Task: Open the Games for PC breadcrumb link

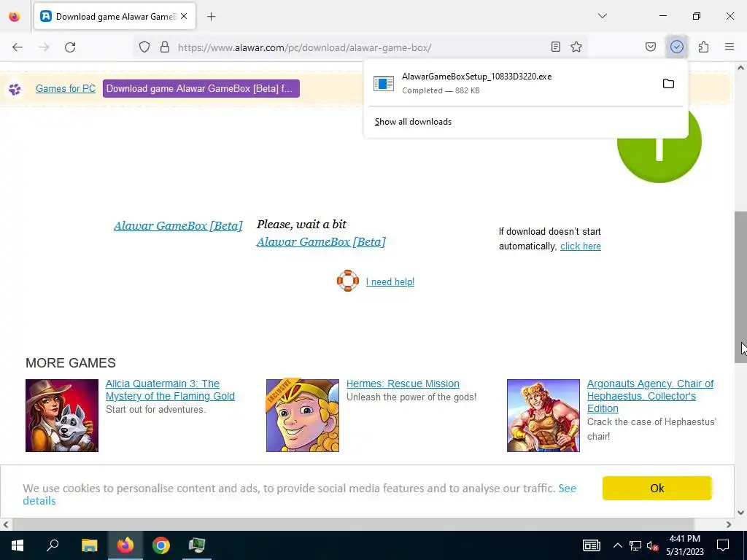Action: (x=66, y=88)
